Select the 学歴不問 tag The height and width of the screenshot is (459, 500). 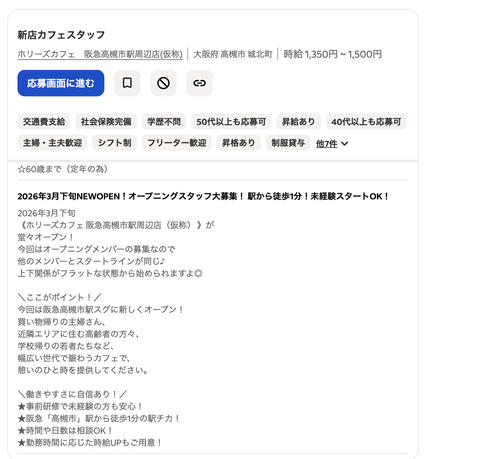(x=164, y=122)
